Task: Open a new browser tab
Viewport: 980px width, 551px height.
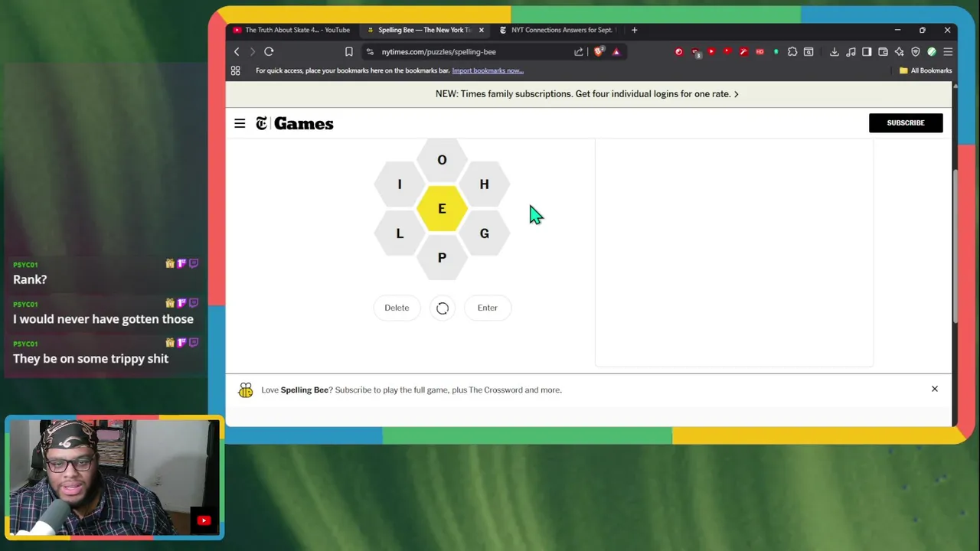Action: (634, 30)
